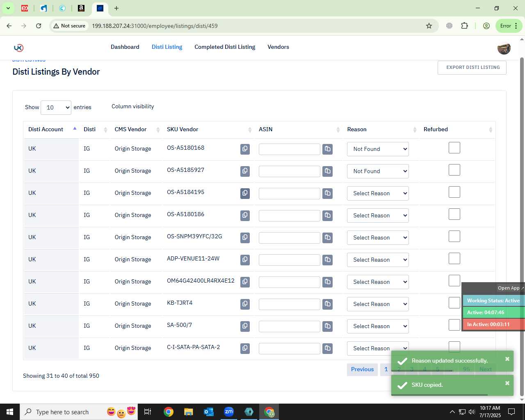Paste ASIN for row ADP-VENUE11-24W
525x420 pixels.
pos(327,260)
